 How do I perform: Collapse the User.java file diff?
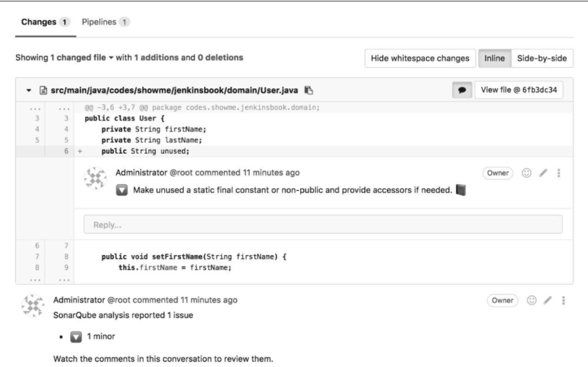29,90
